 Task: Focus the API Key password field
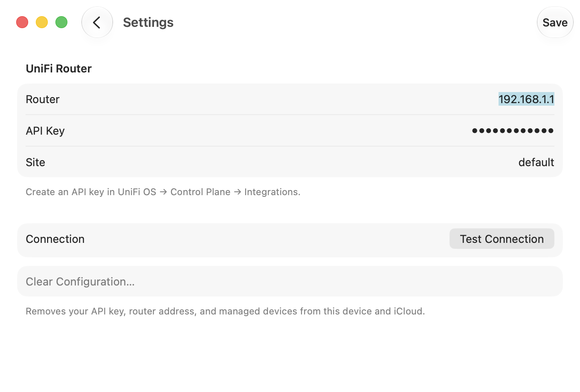click(513, 130)
